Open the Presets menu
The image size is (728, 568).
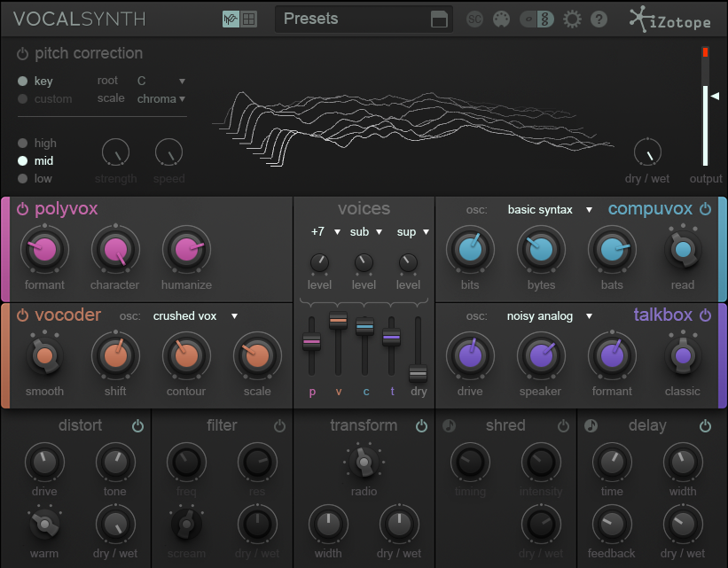point(364,19)
